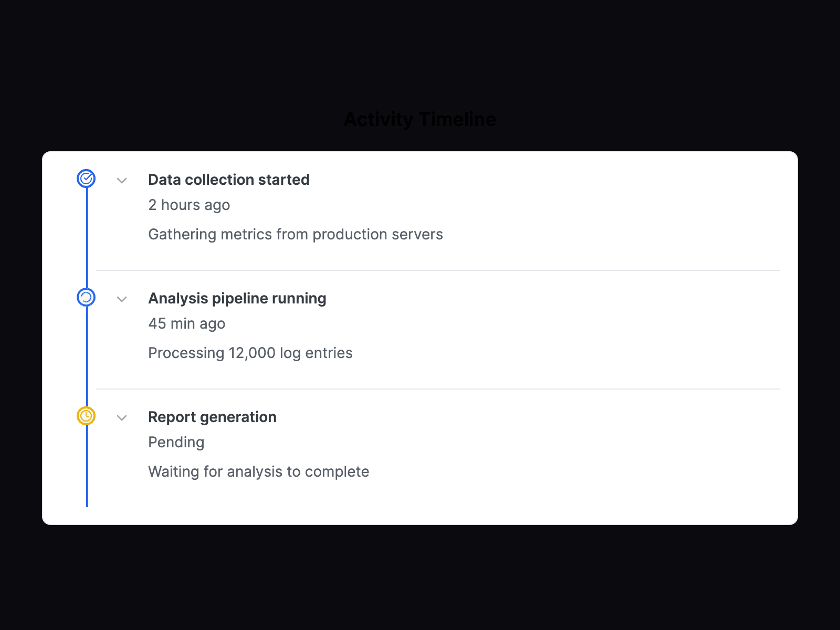
Task: Click Waiting for analysis to complete text
Action: pos(259,471)
